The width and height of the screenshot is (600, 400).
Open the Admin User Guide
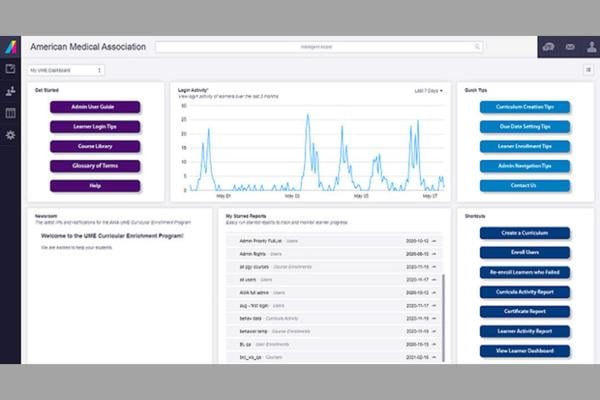click(x=95, y=107)
